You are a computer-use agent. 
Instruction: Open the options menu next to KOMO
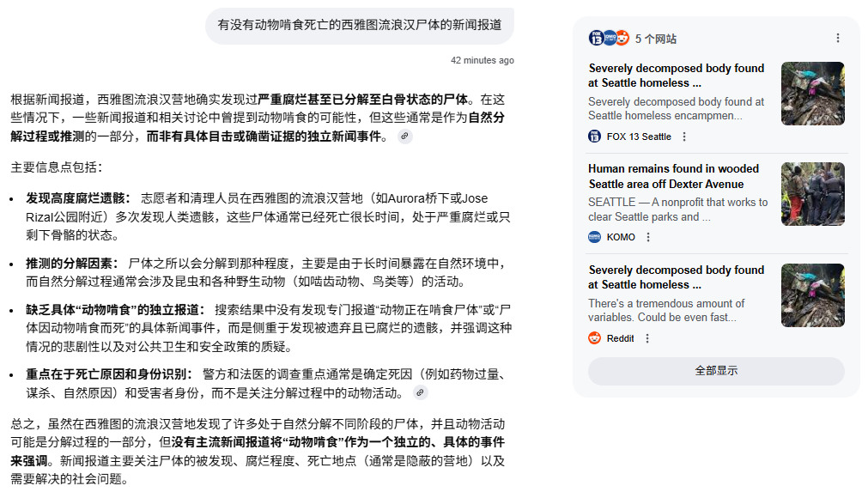click(x=648, y=237)
